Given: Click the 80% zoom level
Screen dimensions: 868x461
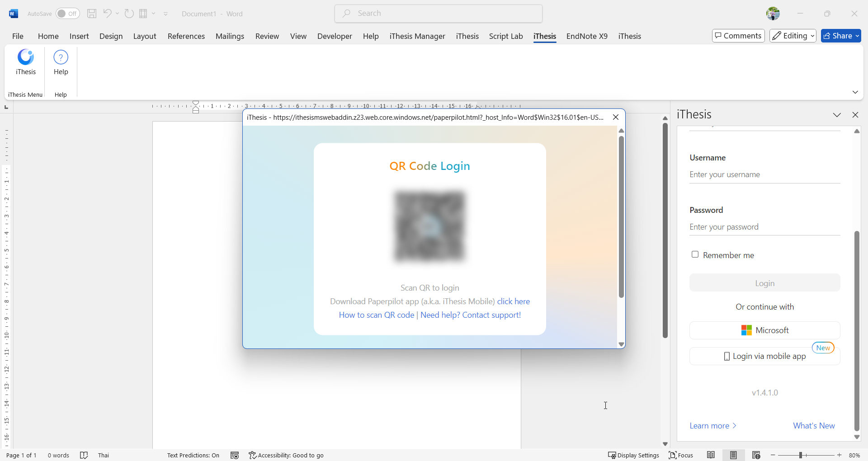Looking at the screenshot, I should [x=854, y=455].
